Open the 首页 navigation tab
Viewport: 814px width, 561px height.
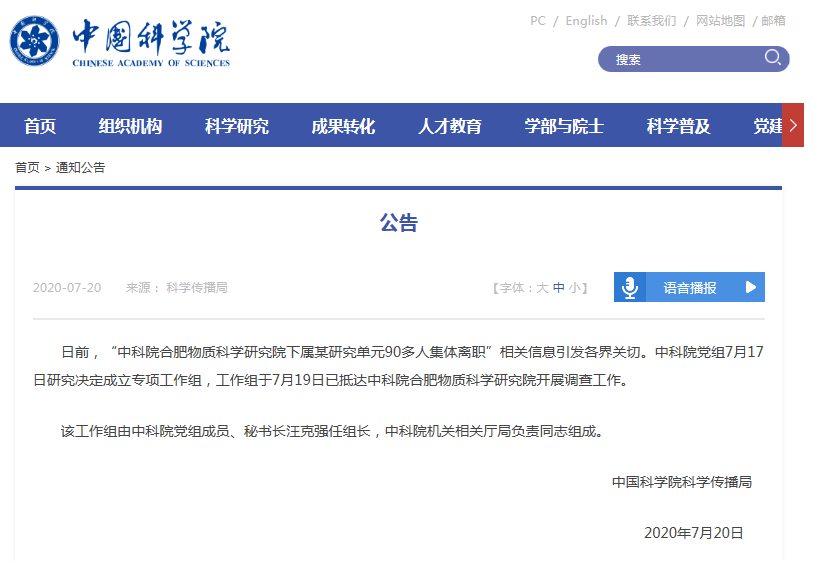pos(40,126)
